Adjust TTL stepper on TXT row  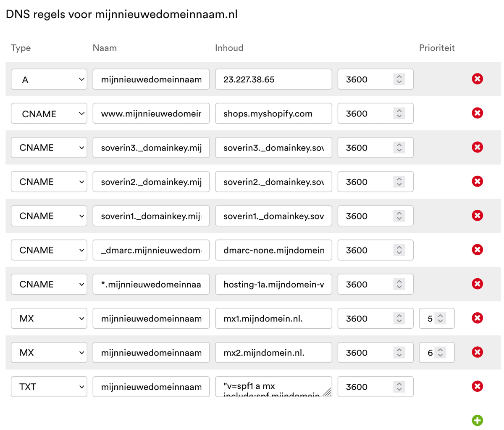[399, 387]
